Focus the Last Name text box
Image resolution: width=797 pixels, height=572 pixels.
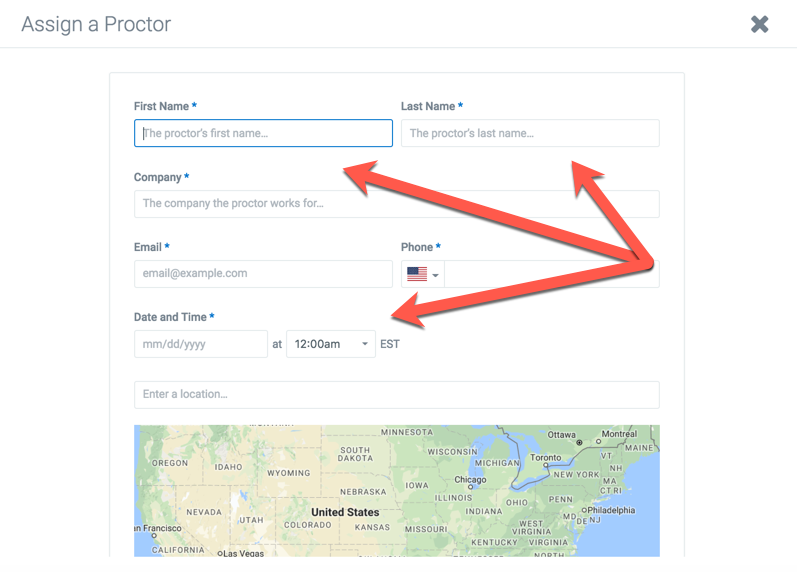(x=530, y=133)
